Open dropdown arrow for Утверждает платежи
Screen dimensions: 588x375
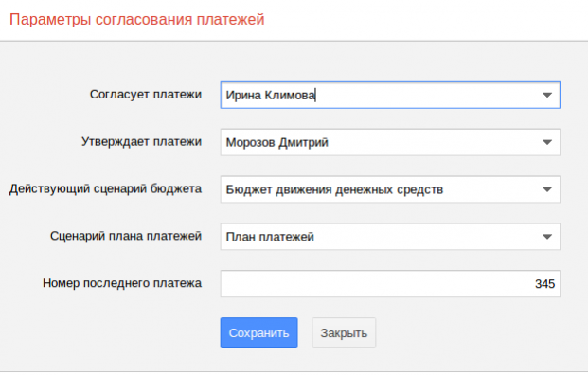pyautogui.click(x=547, y=142)
